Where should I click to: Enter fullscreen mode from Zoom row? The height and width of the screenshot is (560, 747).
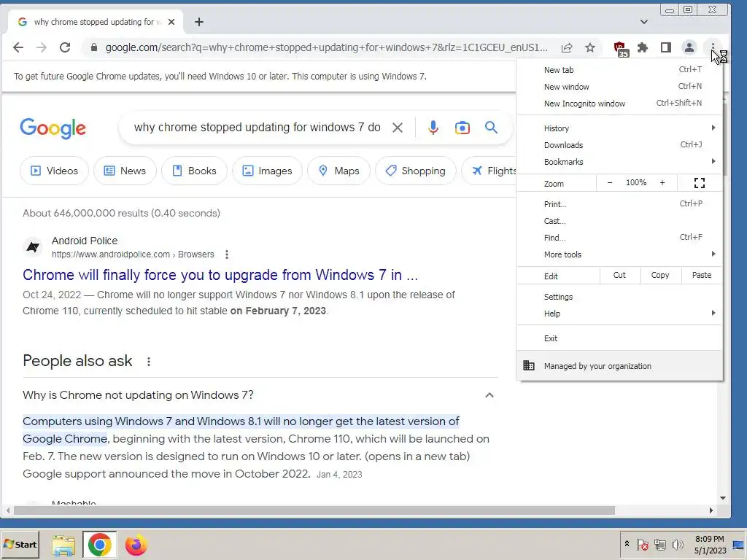click(x=699, y=183)
